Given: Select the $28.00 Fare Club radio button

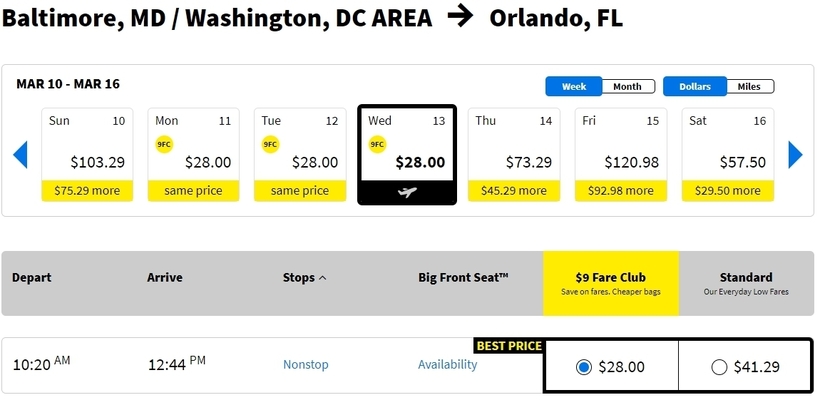Looking at the screenshot, I should (x=584, y=367).
